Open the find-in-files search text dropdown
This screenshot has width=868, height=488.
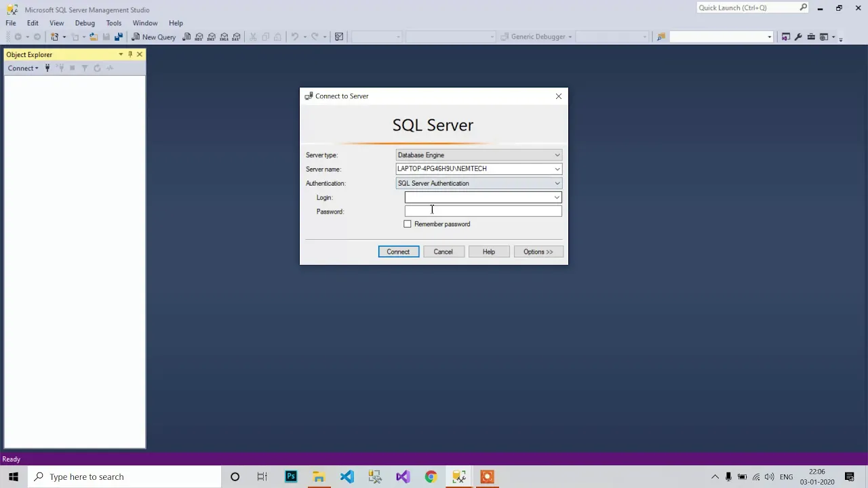tap(769, 37)
